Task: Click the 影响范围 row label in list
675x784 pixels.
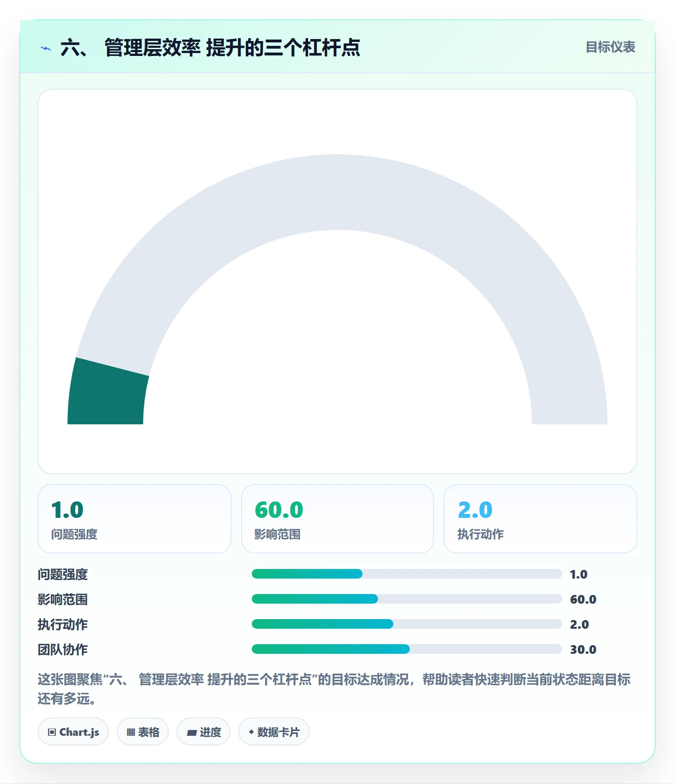Action: click(63, 599)
